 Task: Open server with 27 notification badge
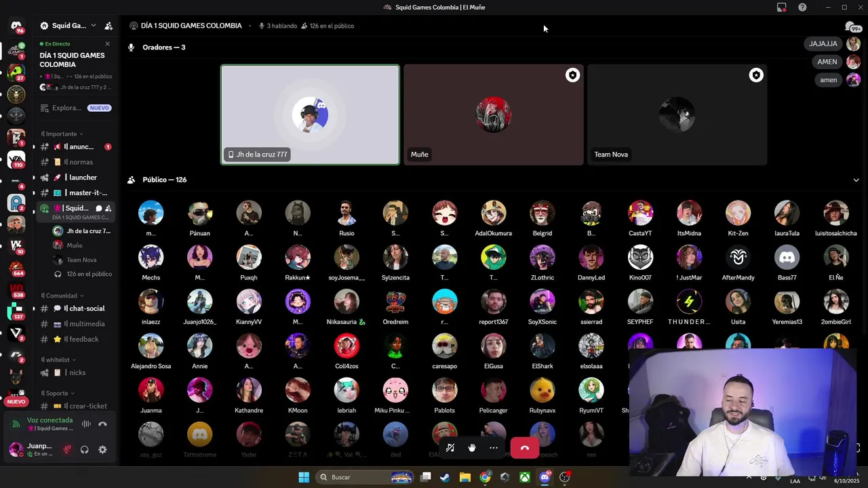click(16, 73)
